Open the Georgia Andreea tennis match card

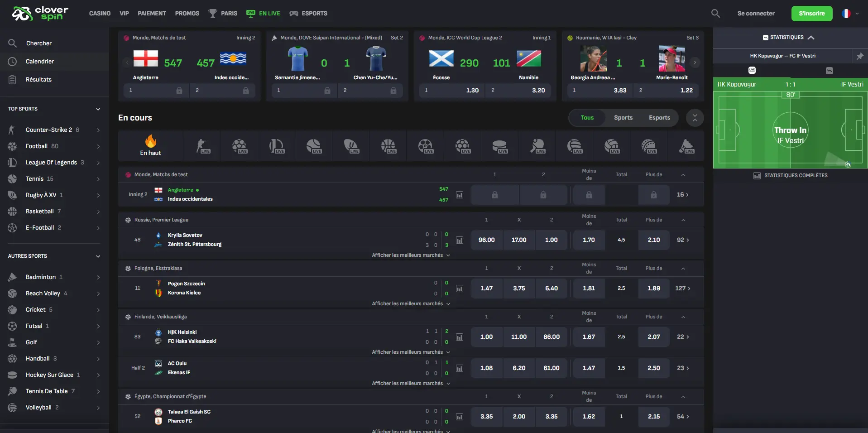(633, 66)
